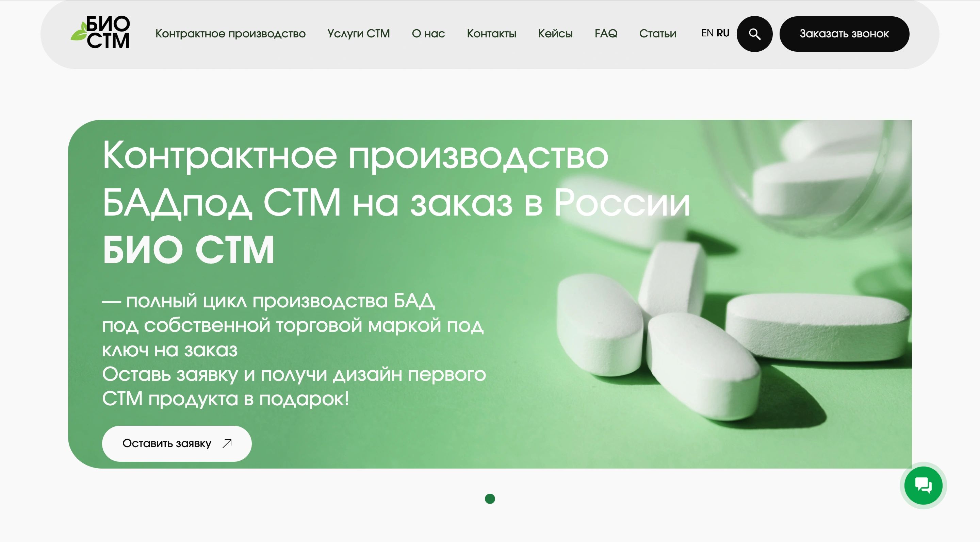Click the Оставить заявку button
The height and width of the screenshot is (542, 980).
point(177,443)
